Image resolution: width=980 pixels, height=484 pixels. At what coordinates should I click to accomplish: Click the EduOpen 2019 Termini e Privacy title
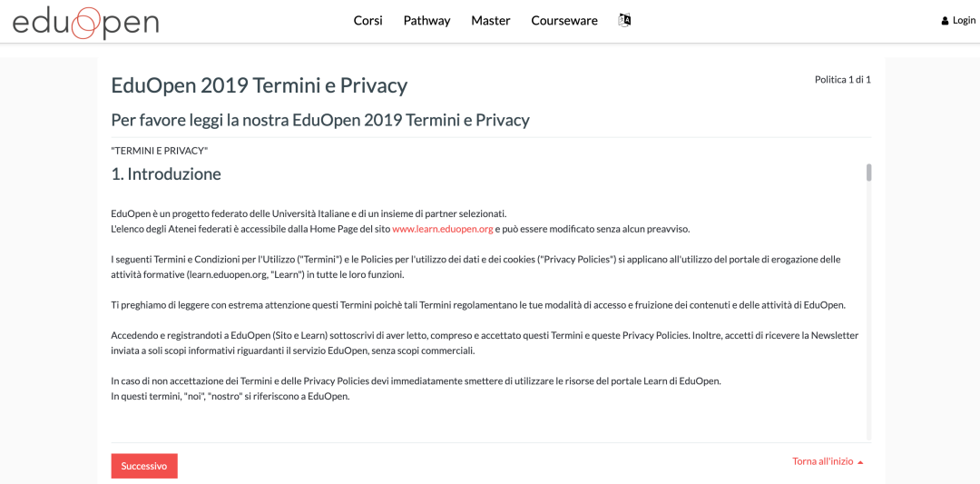coord(260,85)
